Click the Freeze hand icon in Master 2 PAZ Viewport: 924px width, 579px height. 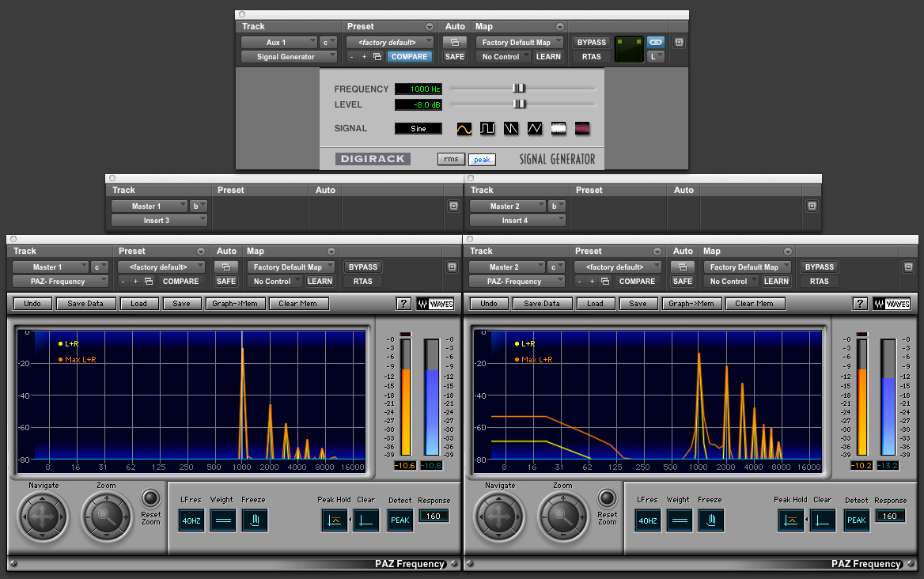click(x=711, y=520)
